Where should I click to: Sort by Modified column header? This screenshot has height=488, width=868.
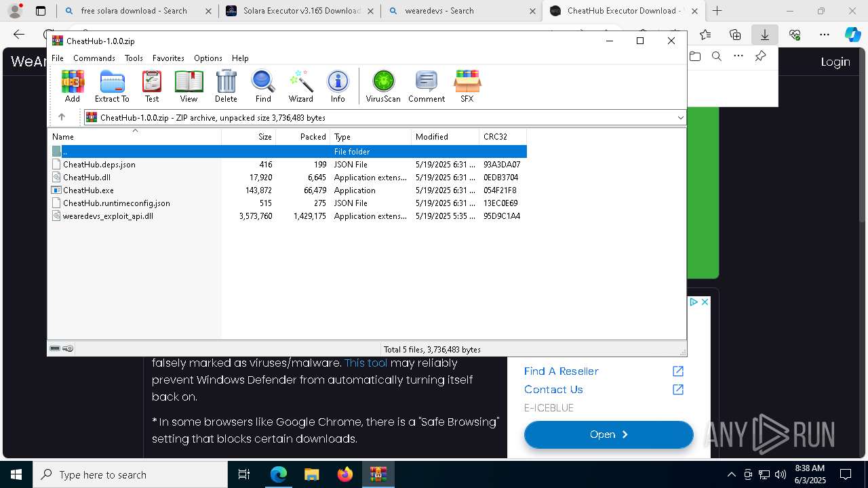(445, 137)
